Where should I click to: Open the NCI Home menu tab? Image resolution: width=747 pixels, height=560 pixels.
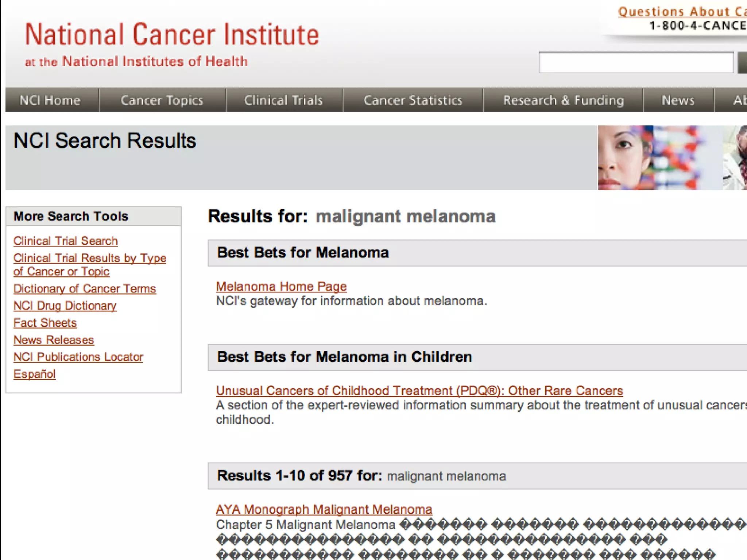tap(50, 100)
